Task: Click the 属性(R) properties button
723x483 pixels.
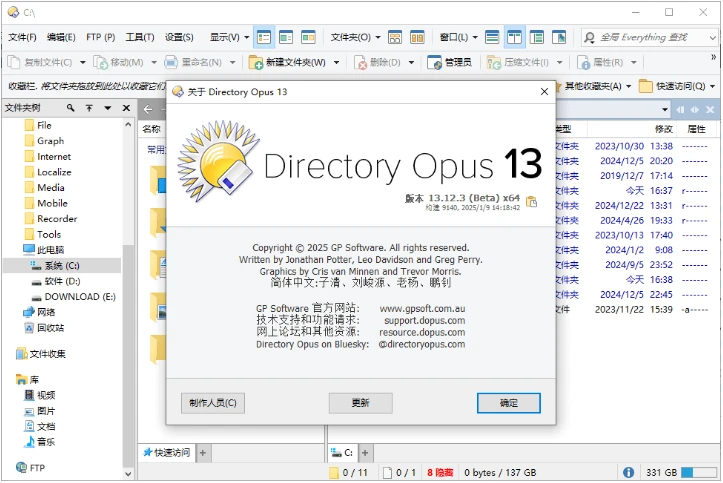Action: (x=600, y=62)
